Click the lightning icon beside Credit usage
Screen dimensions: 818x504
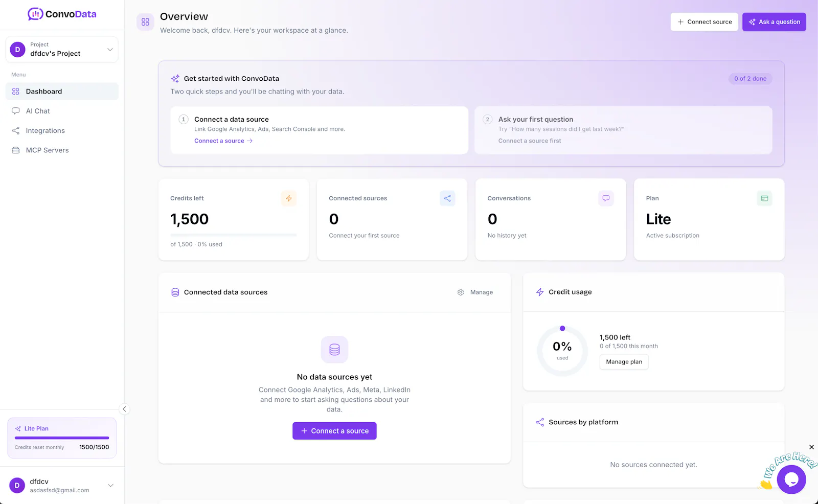540,292
